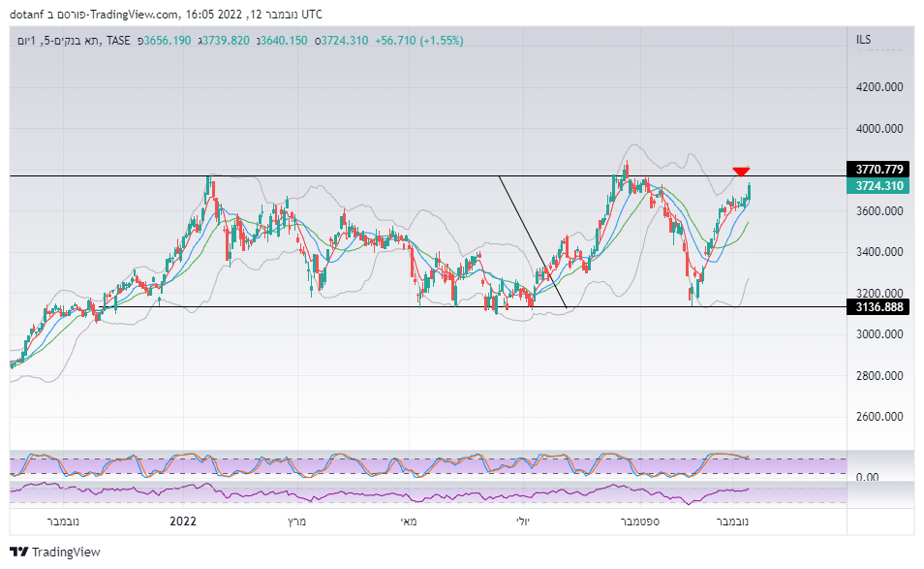
Task: Click the 2800.000 price axis label
Action: click(879, 375)
